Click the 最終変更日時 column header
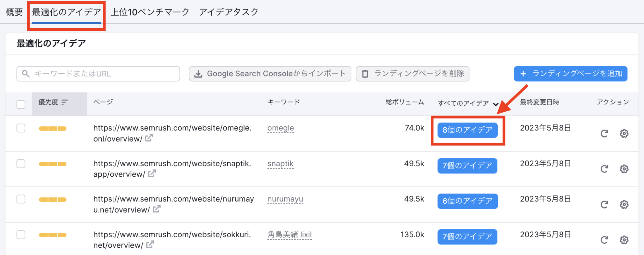The width and height of the screenshot is (644, 255). tap(540, 102)
